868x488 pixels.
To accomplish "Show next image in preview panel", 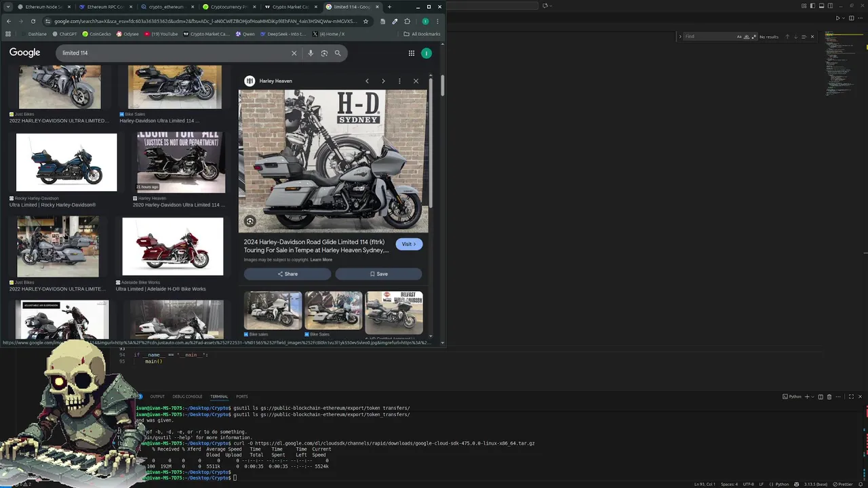I will [x=383, y=81].
